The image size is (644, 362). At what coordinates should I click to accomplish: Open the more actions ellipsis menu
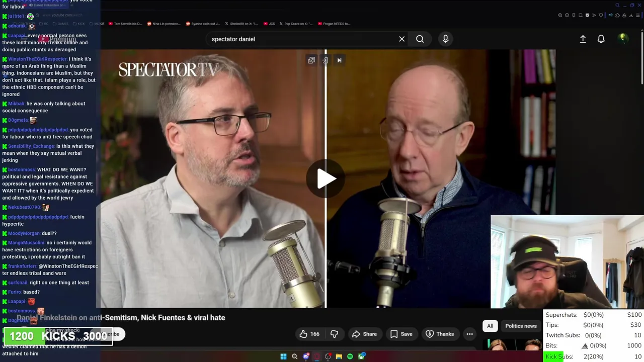pos(469,334)
